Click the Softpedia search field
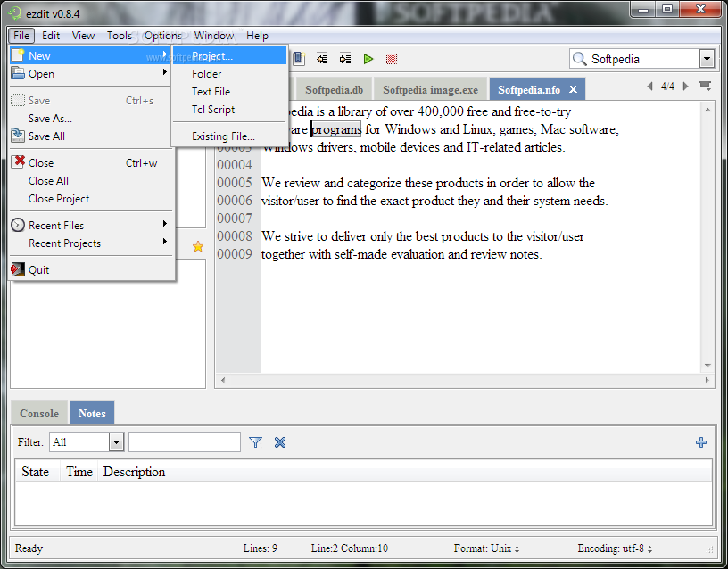The image size is (728, 569). tap(643, 59)
